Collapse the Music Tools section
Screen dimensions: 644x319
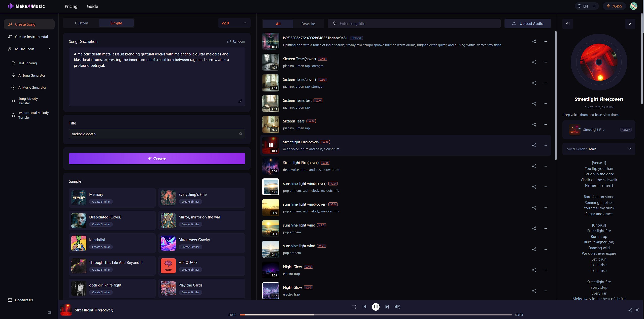click(x=49, y=49)
